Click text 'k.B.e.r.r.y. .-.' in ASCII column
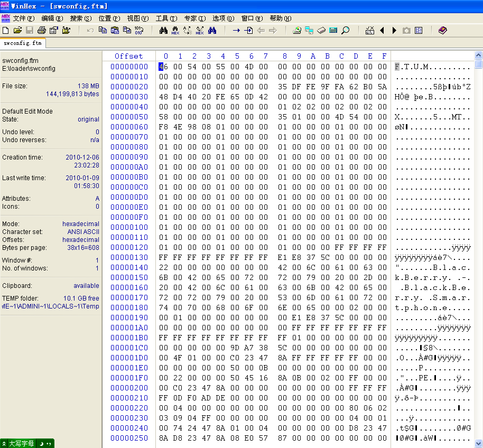The width and height of the screenshot is (483, 448). click(432, 277)
